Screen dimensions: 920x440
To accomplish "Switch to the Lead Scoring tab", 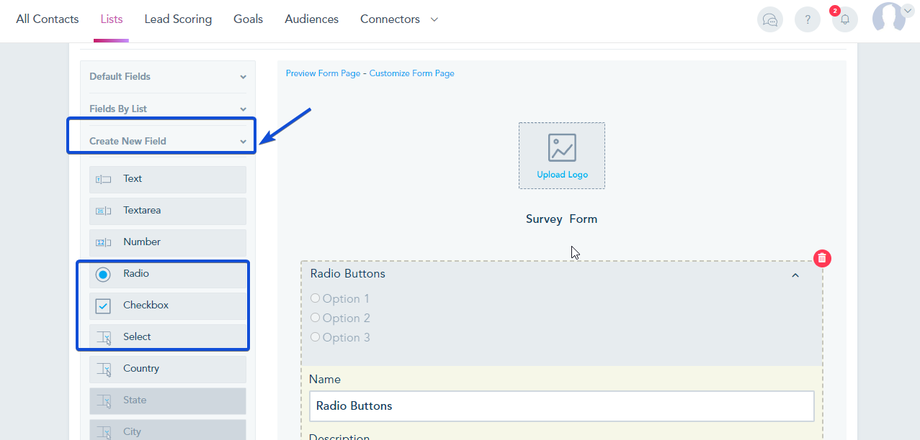I will coord(178,19).
